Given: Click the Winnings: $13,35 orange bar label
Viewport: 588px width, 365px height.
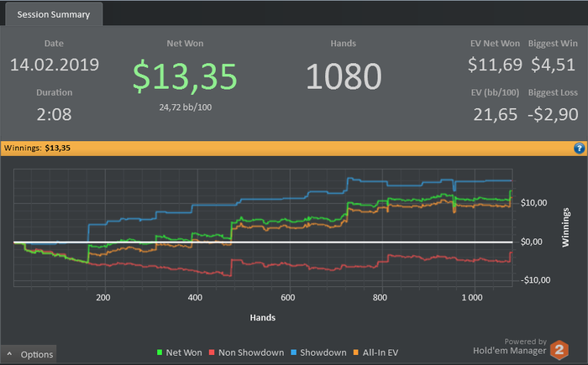Looking at the screenshot, I should click(37, 148).
